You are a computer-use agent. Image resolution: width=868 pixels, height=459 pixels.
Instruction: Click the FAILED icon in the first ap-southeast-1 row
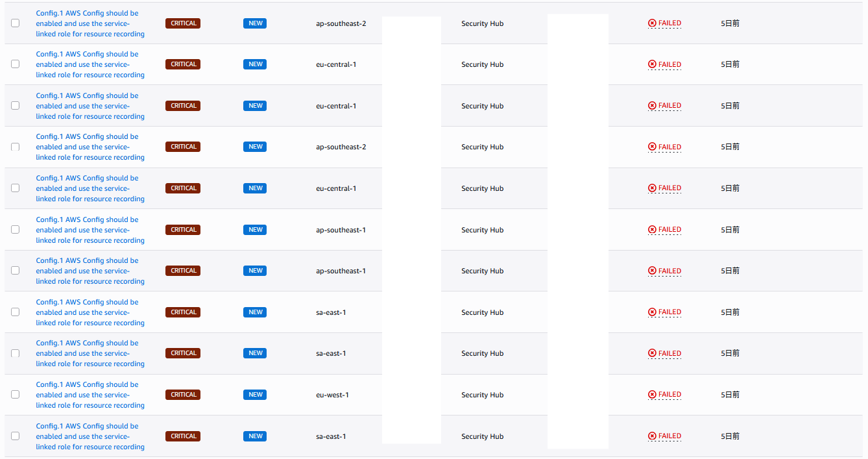click(652, 230)
